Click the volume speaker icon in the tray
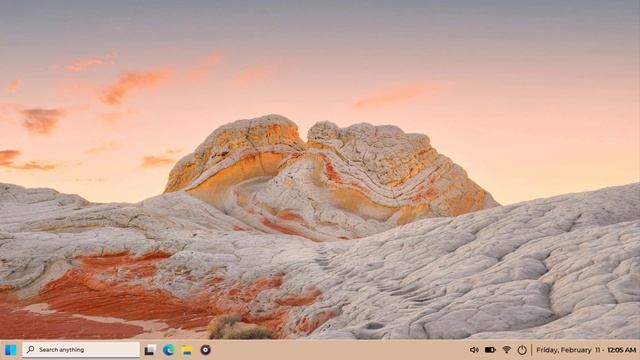640x360 pixels. [x=474, y=350]
